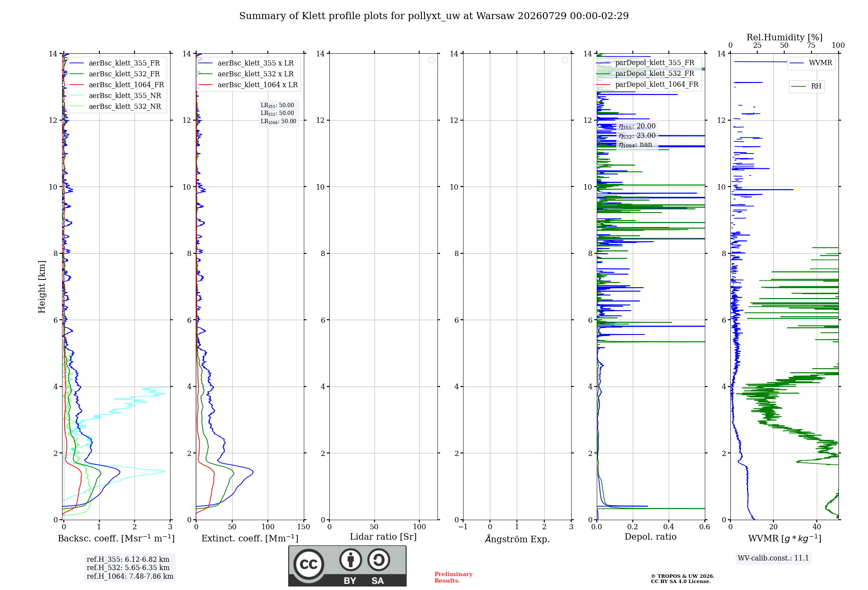Screen dimensions: 868x590
Task: Select the aerBsc_klett_1064_FR legend entry
Action: pyautogui.click(x=117, y=85)
